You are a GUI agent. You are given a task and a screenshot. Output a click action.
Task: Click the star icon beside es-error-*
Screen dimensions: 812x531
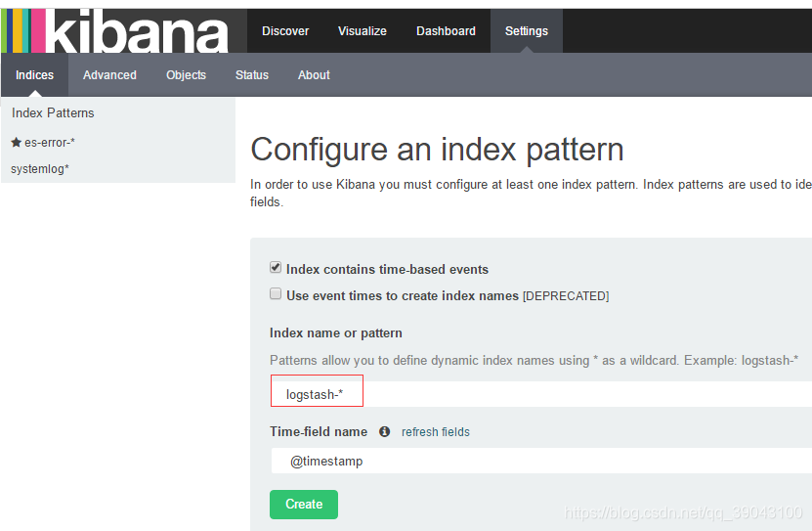pos(16,142)
